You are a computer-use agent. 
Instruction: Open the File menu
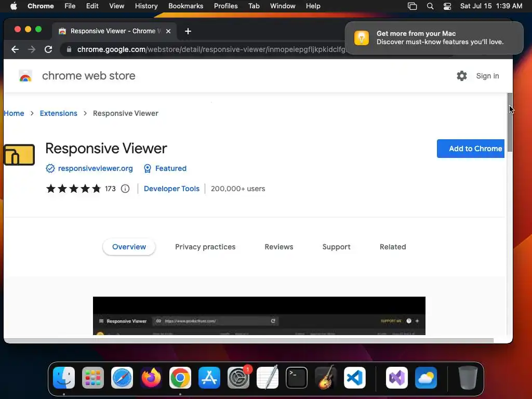tap(70, 6)
